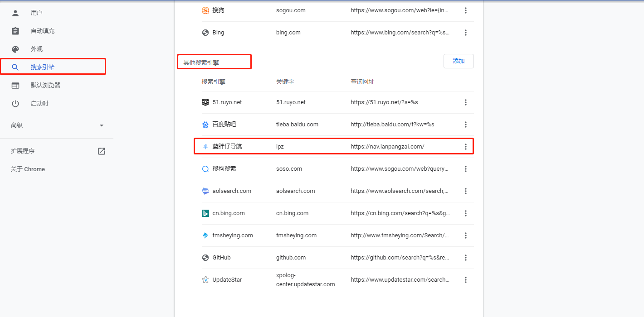Click the cn.bing.com favicon
Screen dimensions: 644x317
[205, 213]
